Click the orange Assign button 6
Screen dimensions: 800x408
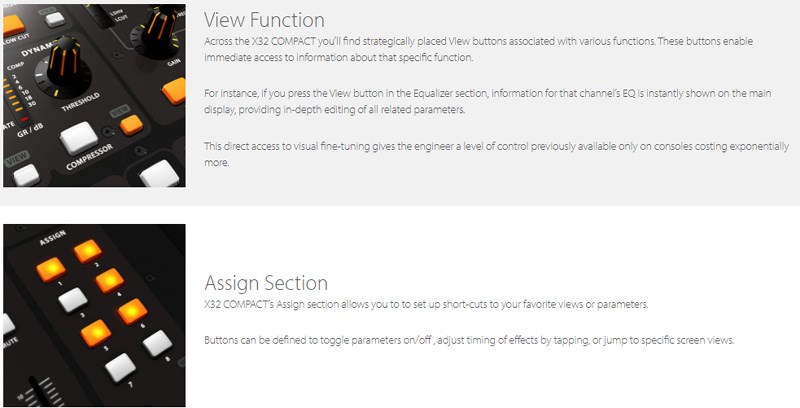coord(133,312)
